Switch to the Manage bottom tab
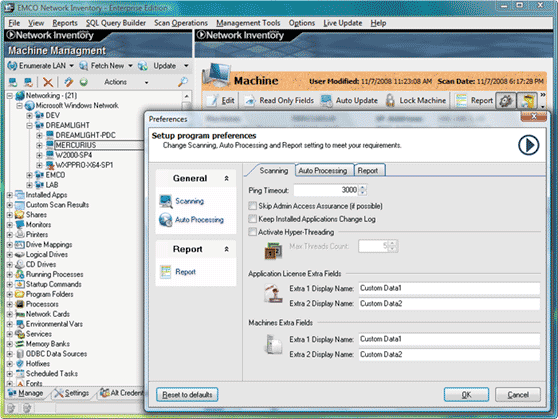This screenshot has height=419, width=558. (x=26, y=393)
